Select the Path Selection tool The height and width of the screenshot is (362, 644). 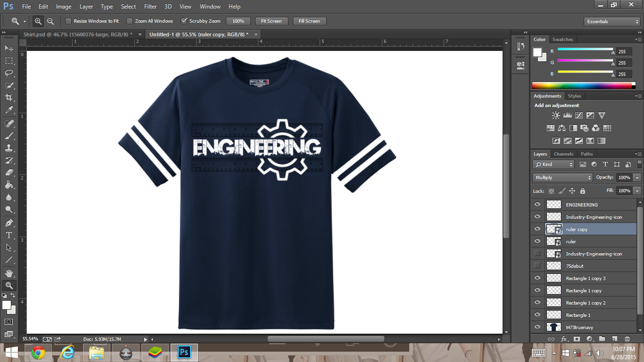point(9,247)
